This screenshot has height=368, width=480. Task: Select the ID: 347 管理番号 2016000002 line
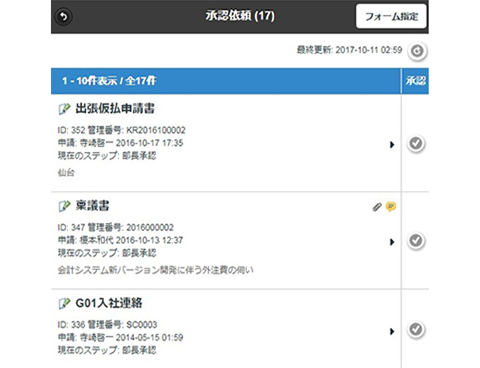pos(116,227)
